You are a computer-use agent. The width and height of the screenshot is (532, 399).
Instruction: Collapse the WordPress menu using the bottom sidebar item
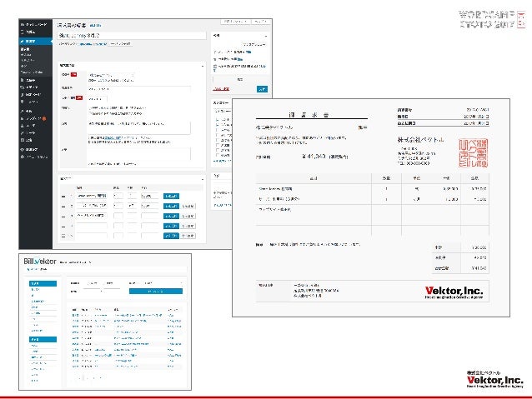coord(34,157)
